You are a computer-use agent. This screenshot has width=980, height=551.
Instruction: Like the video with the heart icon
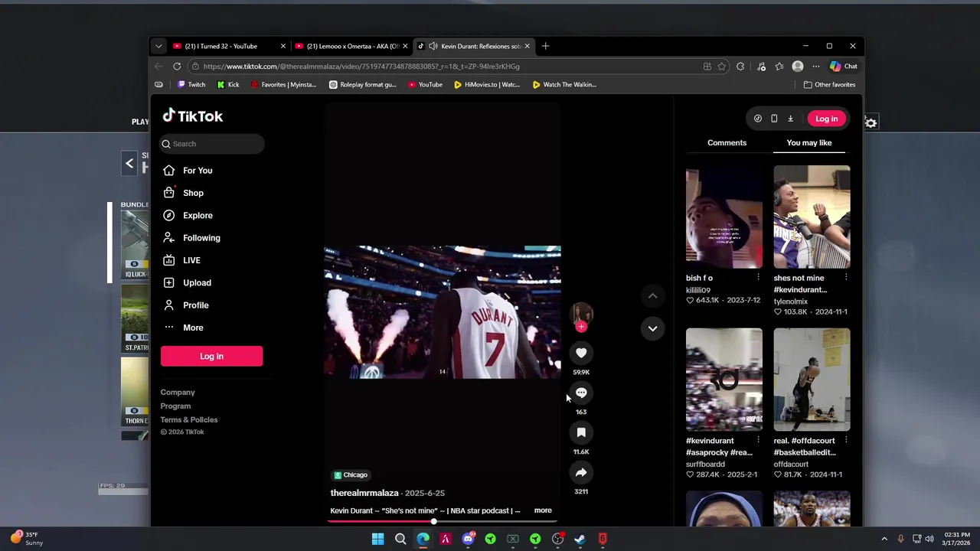[x=581, y=353]
